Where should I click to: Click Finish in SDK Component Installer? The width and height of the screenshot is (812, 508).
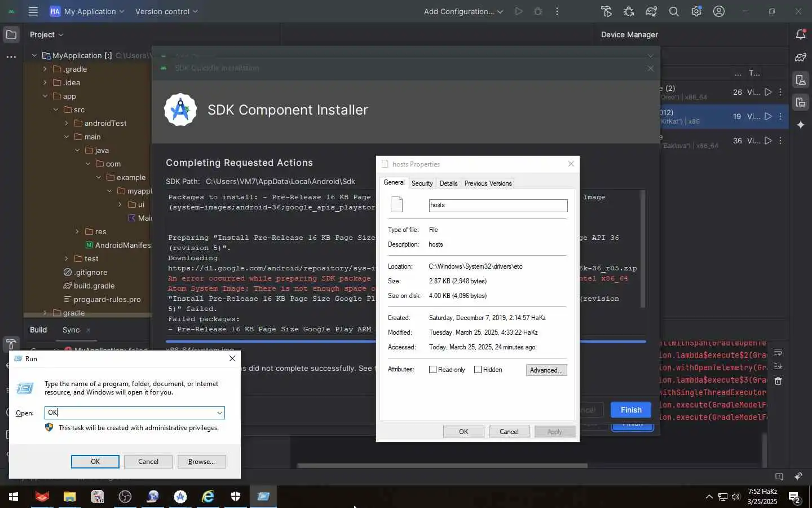point(631,410)
